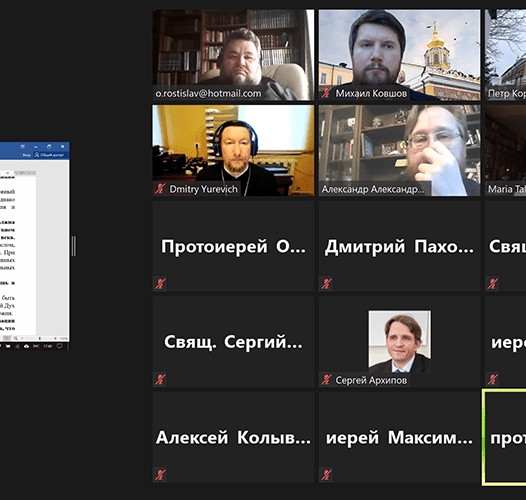The image size is (526, 500).
Task: Select o.rostislav@hotmail.com video tile
Action: pyautogui.click(x=233, y=55)
